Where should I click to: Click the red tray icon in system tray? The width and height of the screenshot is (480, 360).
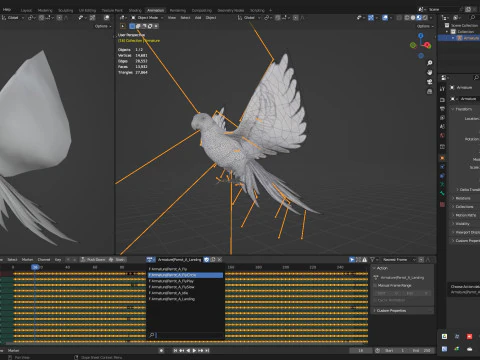pos(469,337)
